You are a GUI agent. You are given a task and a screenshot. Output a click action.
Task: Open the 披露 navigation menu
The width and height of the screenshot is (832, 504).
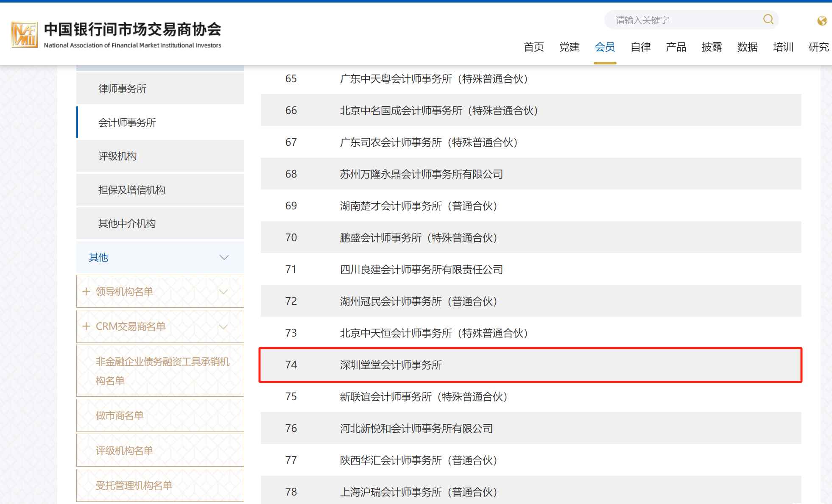pos(712,47)
